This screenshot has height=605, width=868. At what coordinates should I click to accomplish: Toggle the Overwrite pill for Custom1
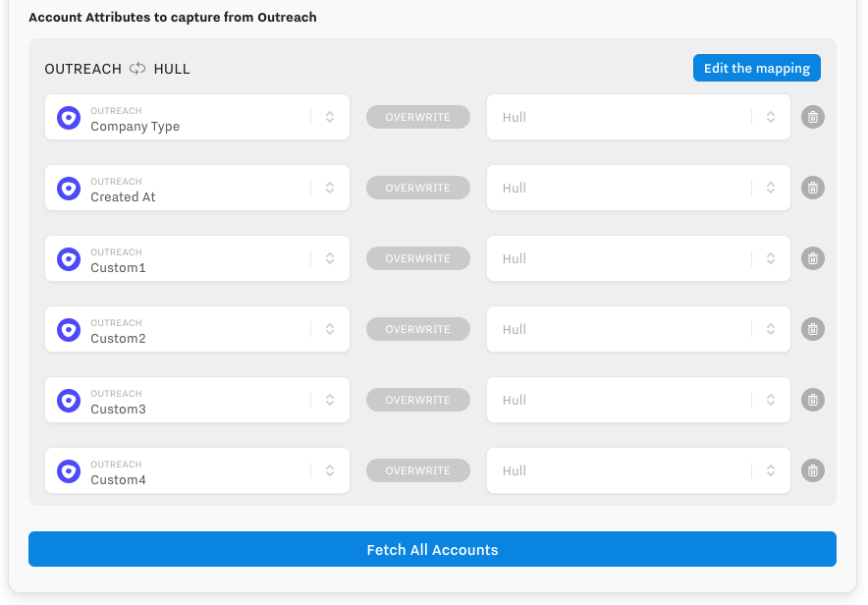[x=418, y=259]
